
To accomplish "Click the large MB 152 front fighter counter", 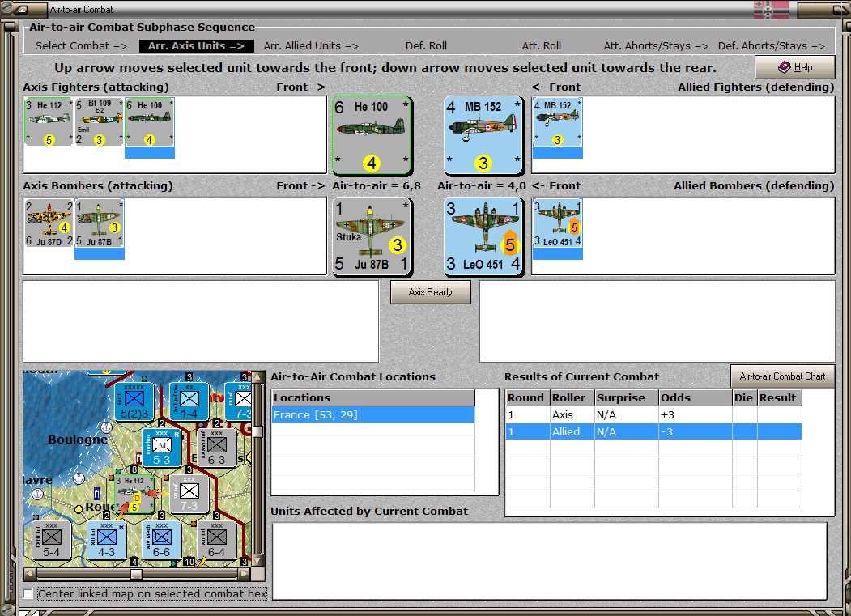I will coord(483,136).
